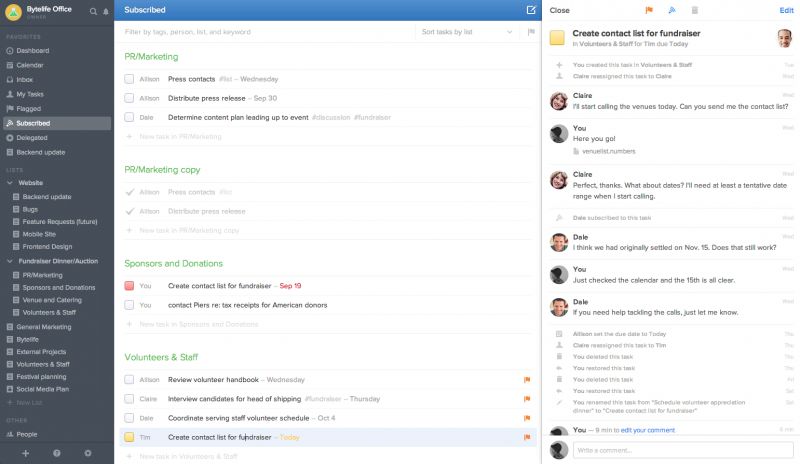Open Social Media Plan list
Image resolution: width=800 pixels, height=464 pixels.
tap(42, 389)
